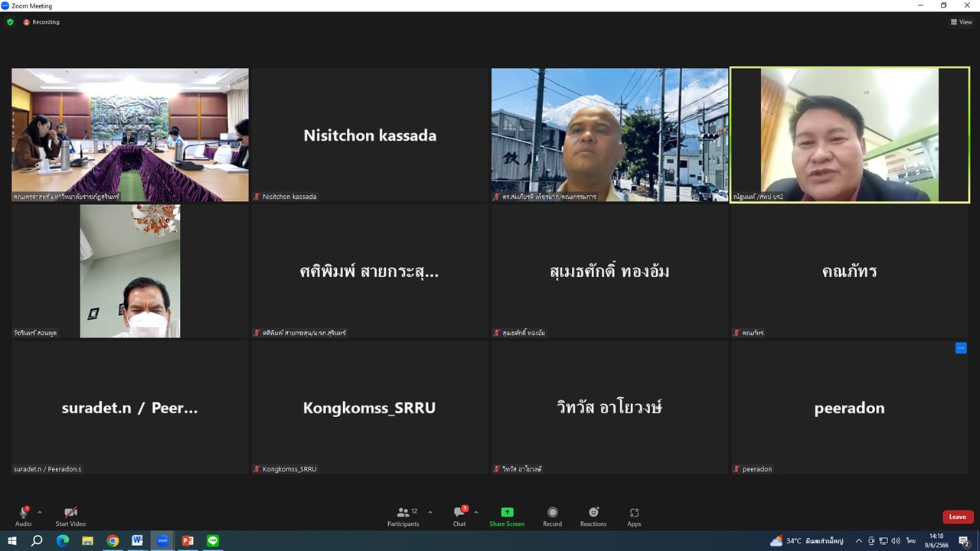The height and width of the screenshot is (551, 980).
Task: Click the green Share Screen icon
Action: pos(507,513)
